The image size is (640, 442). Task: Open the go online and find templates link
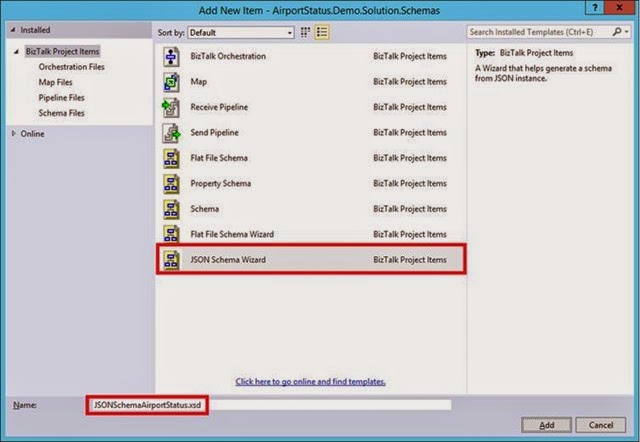coord(311,382)
